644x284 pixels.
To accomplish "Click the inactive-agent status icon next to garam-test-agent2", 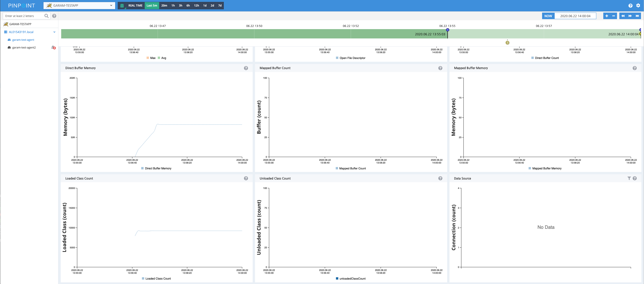I will [54, 48].
